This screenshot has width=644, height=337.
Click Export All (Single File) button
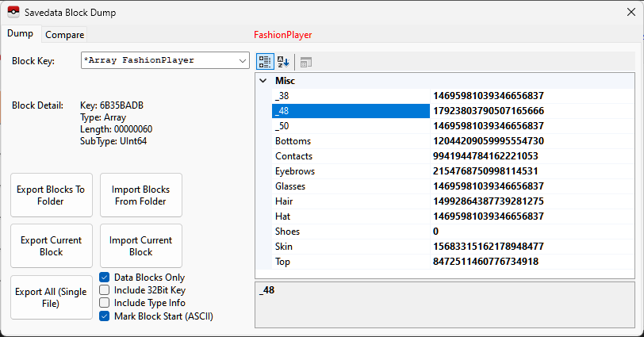52,297
